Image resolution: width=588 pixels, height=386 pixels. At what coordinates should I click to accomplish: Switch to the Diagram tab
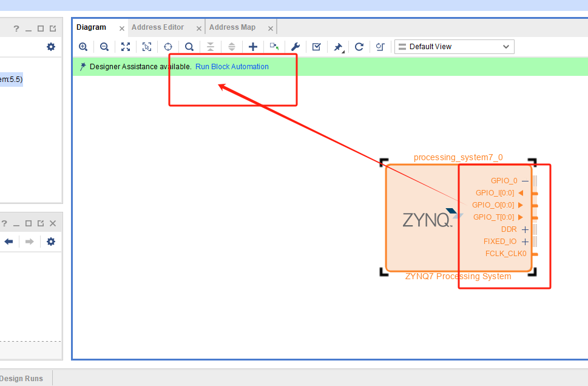(x=91, y=27)
